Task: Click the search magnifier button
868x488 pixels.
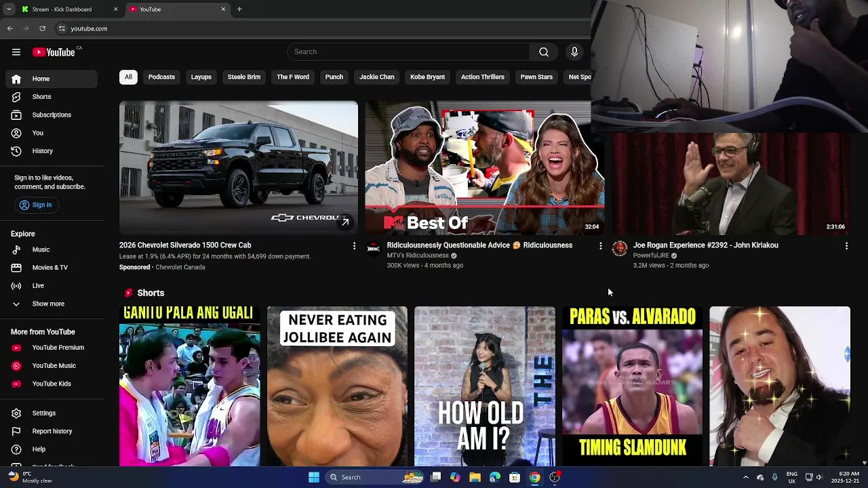Action: pyautogui.click(x=544, y=52)
